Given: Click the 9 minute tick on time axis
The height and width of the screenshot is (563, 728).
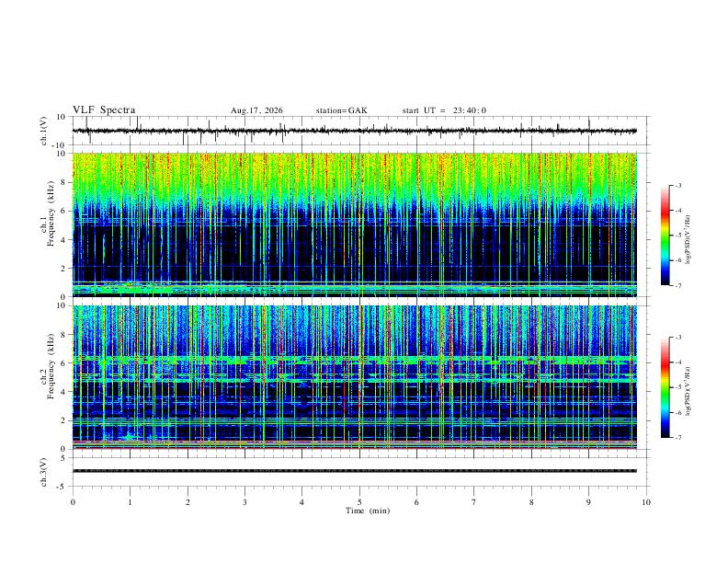Looking at the screenshot, I should [588, 502].
